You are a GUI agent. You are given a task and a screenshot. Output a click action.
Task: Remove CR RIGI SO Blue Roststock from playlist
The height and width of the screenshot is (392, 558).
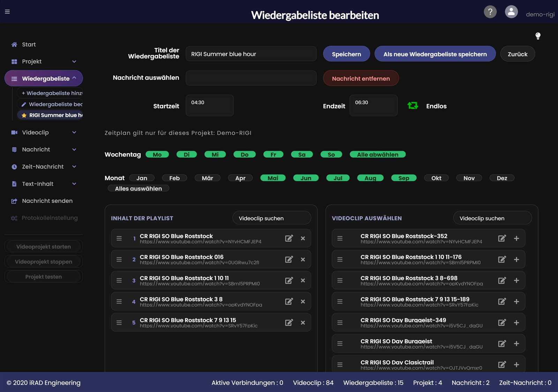coord(303,238)
